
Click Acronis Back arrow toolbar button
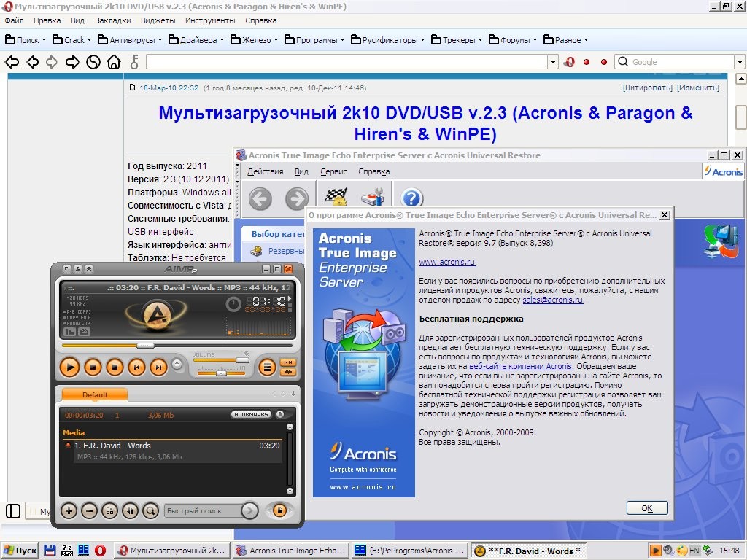coord(260,198)
